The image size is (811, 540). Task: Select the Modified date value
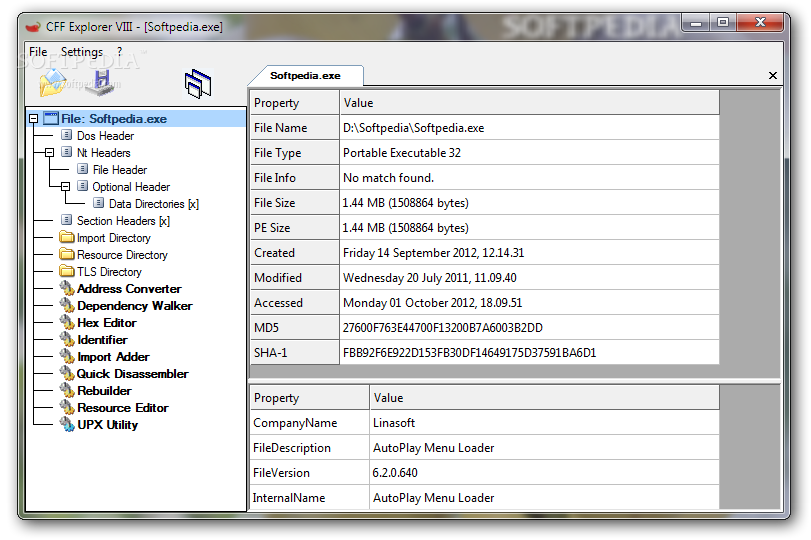tap(530, 277)
